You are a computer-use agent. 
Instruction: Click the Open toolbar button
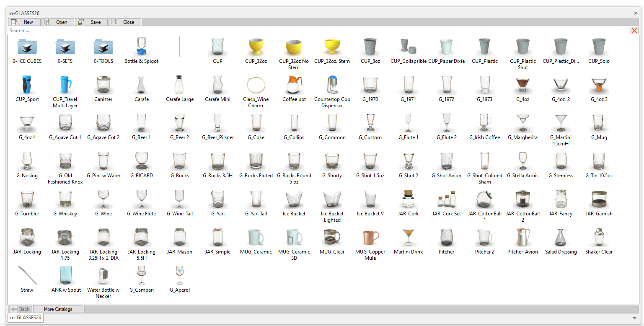click(58, 22)
